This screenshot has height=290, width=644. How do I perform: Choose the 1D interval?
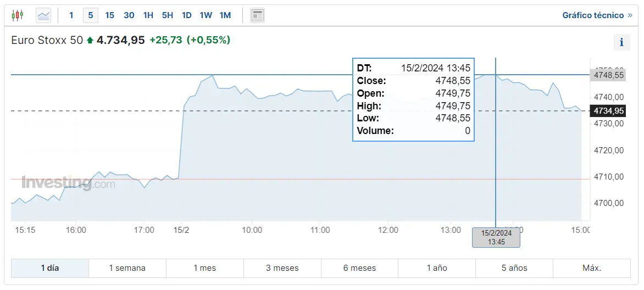[x=187, y=15]
